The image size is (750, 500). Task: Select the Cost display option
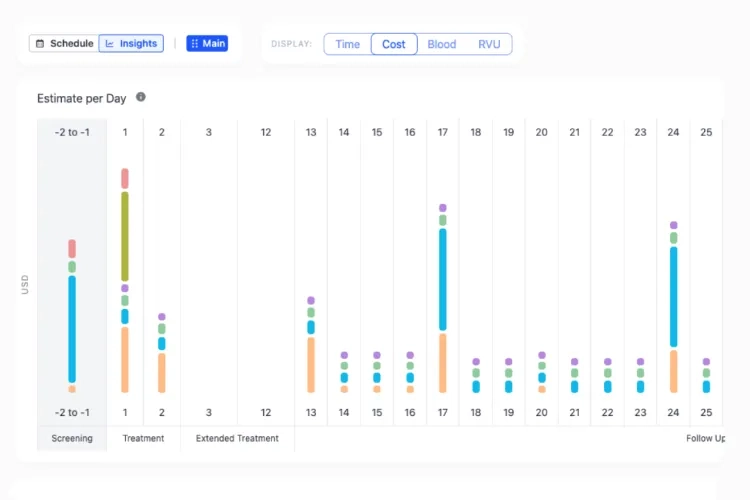coord(394,44)
